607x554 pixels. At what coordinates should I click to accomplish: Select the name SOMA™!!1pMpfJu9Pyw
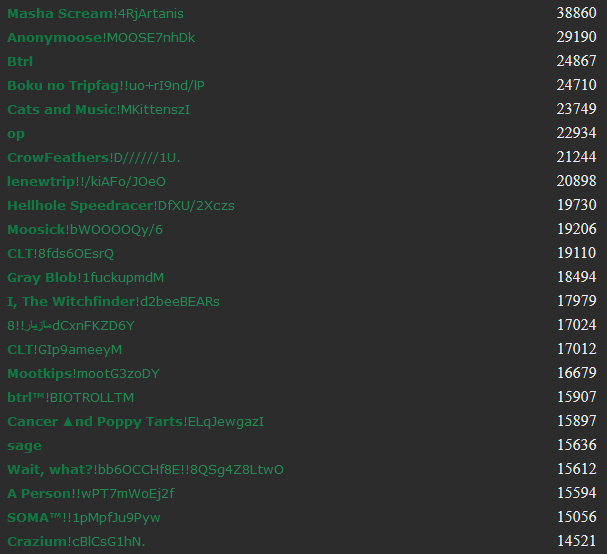pyautogui.click(x=84, y=518)
